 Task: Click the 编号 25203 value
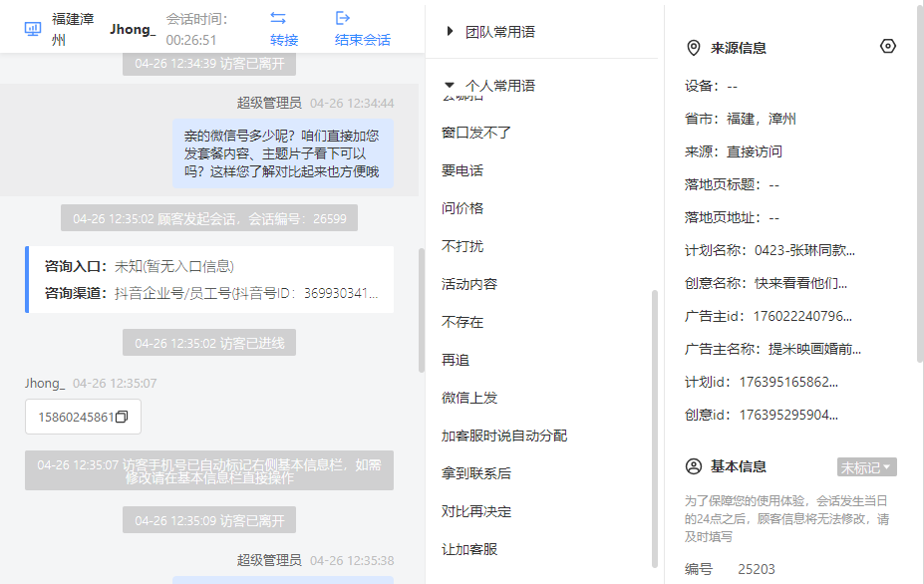tap(757, 569)
